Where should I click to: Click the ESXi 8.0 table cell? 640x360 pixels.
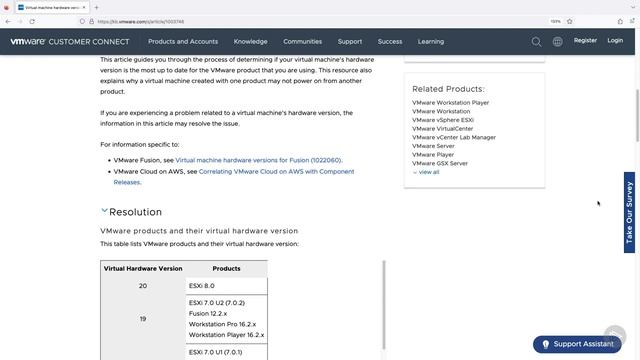(226, 286)
